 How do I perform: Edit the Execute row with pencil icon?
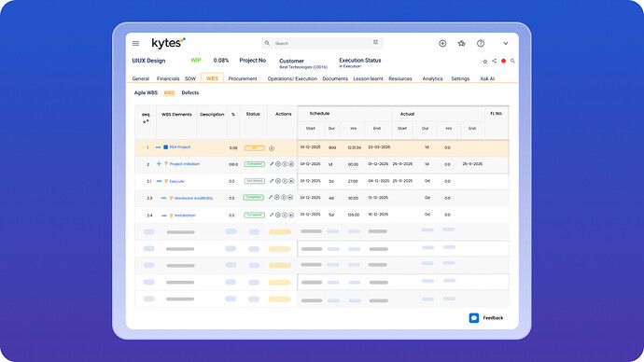[x=272, y=181]
